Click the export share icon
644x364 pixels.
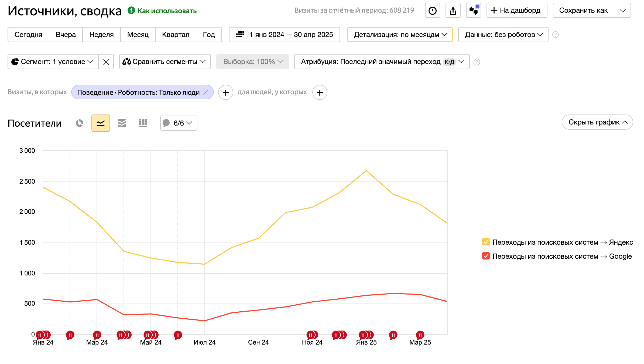pyautogui.click(x=453, y=11)
